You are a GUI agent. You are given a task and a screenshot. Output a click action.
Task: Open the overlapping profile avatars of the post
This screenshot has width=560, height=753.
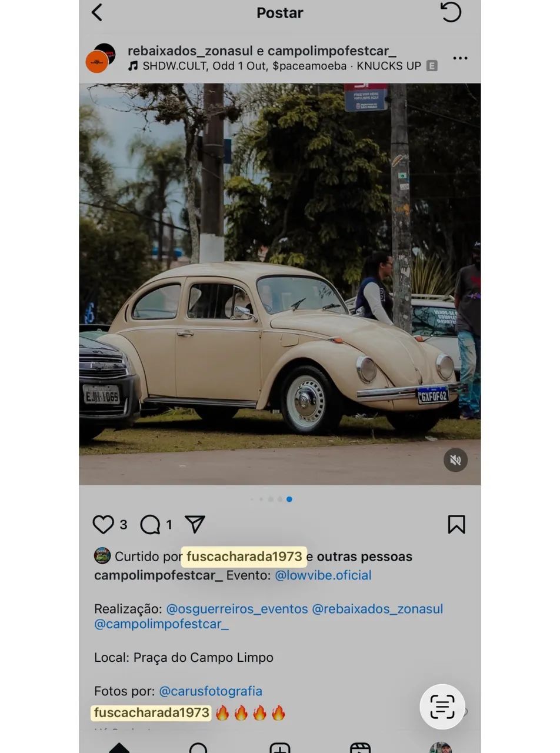(x=101, y=58)
